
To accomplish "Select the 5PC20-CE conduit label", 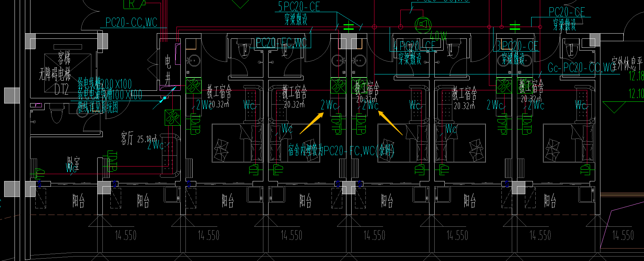I will 299,7.
